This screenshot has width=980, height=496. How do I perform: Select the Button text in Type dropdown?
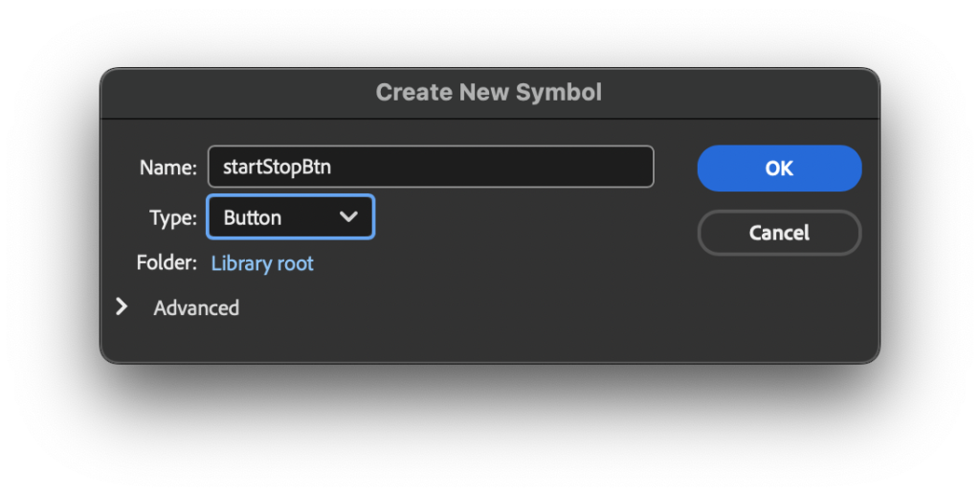click(x=253, y=217)
